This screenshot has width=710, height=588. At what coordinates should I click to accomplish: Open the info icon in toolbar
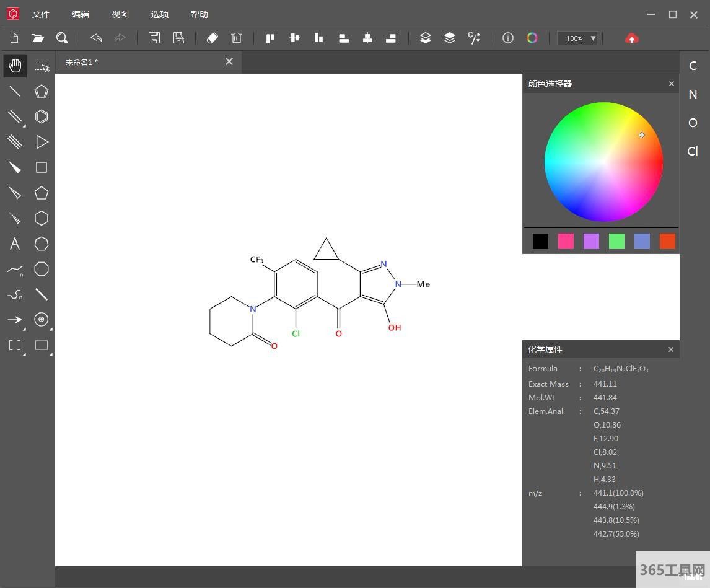click(508, 38)
